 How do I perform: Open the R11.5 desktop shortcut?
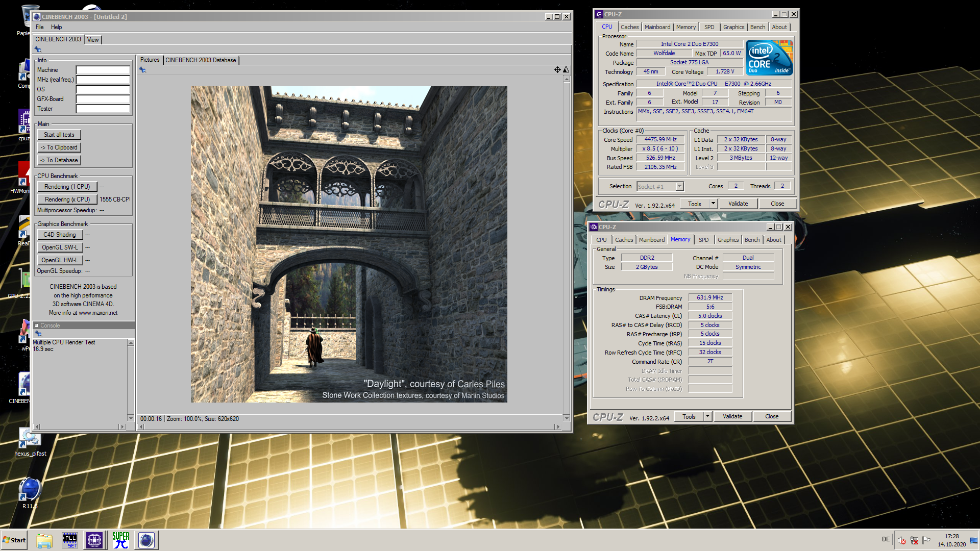pyautogui.click(x=30, y=493)
